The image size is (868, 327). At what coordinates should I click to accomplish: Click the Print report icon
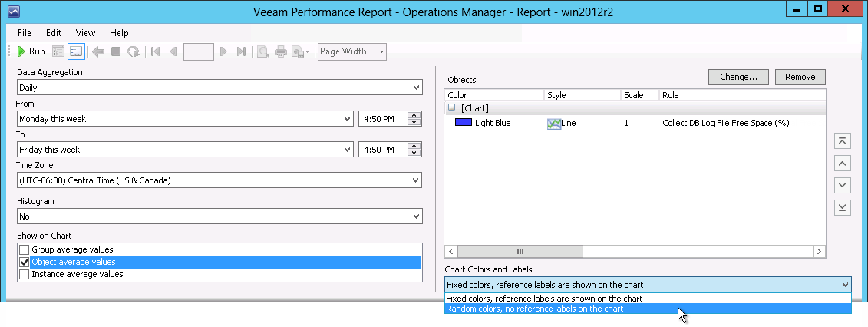click(281, 51)
